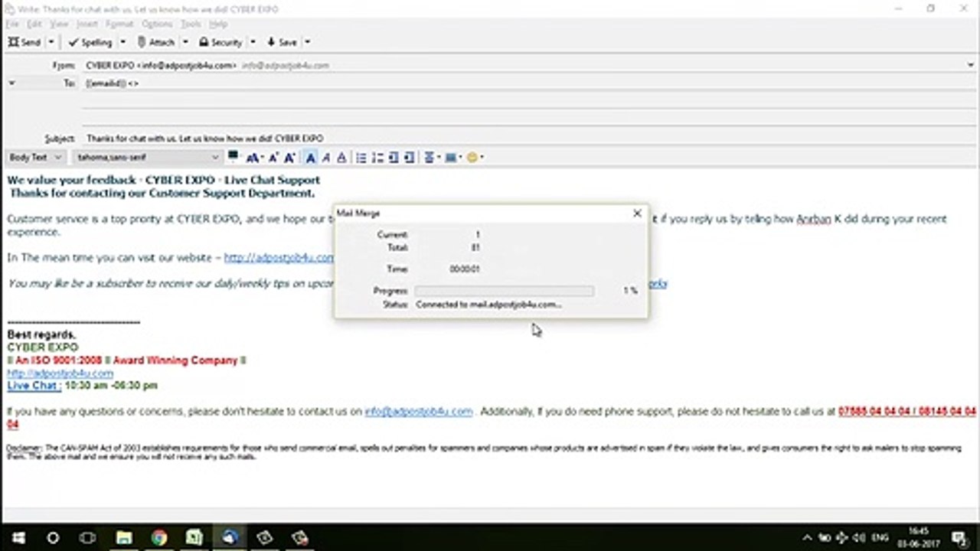
Task: Expand the Security options dropdown
Action: (x=253, y=42)
